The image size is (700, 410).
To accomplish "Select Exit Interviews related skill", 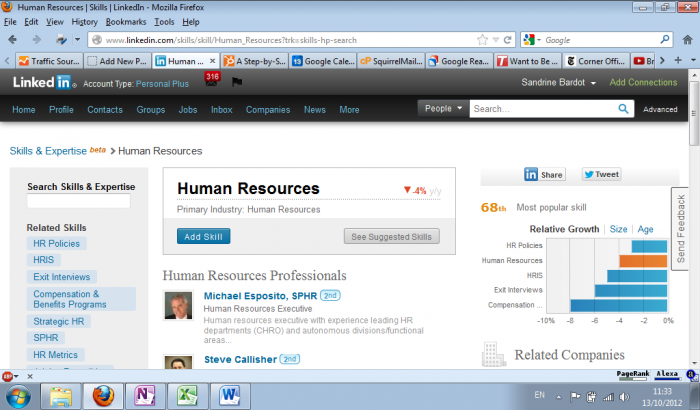I will point(62,277).
